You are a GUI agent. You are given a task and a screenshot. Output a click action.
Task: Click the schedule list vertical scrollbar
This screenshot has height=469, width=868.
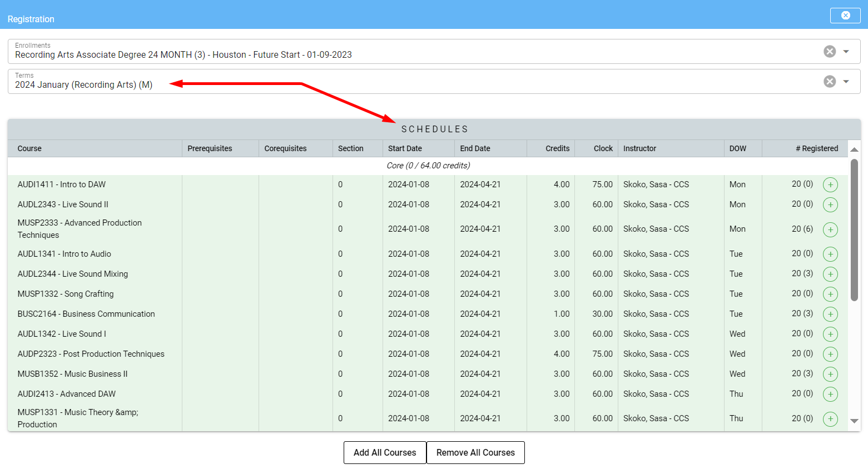pyautogui.click(x=854, y=230)
